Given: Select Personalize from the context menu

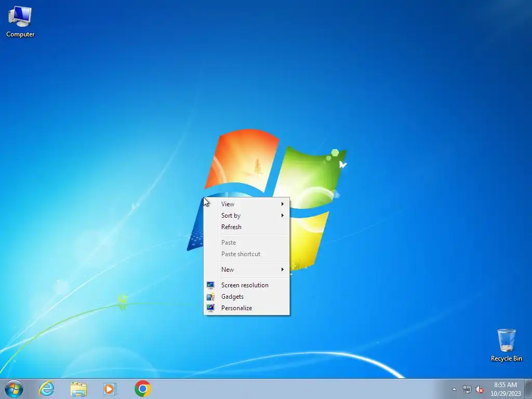Looking at the screenshot, I should [247, 308].
